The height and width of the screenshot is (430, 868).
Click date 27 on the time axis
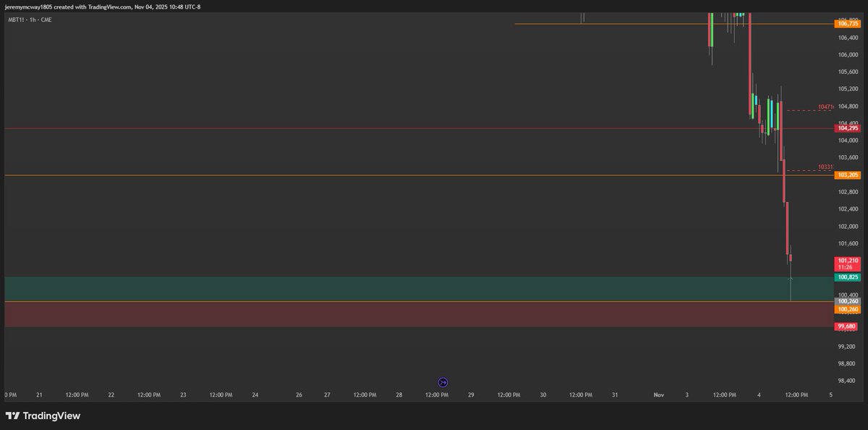click(327, 395)
